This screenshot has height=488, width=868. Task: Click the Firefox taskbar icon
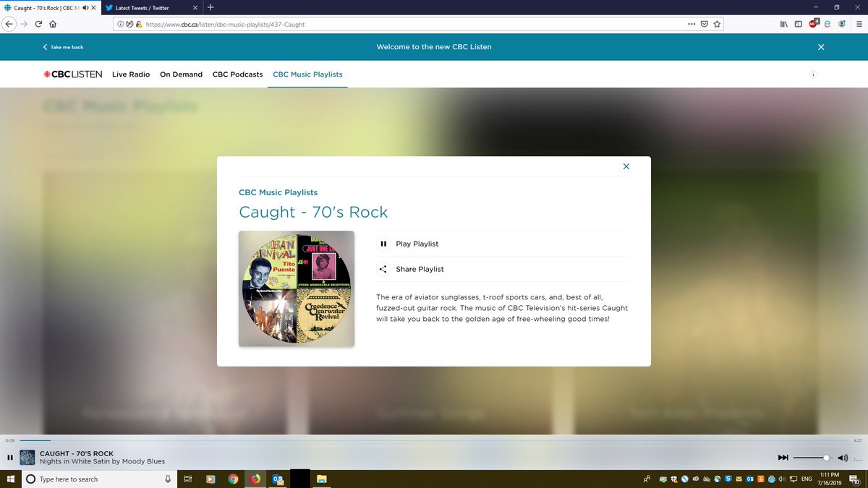click(255, 479)
